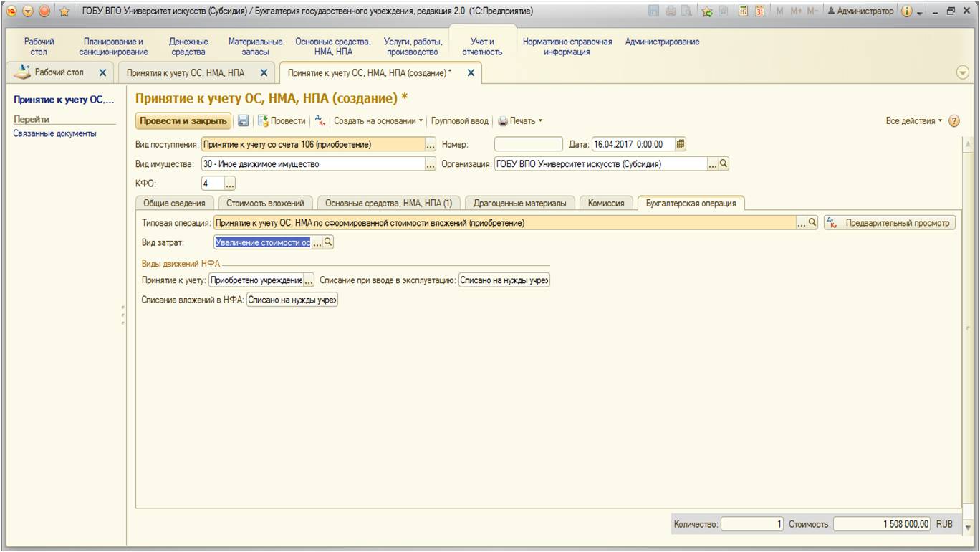Viewport: 980px width, 552px height.
Task: Click the Предварительный просмотр button
Action: coord(890,223)
